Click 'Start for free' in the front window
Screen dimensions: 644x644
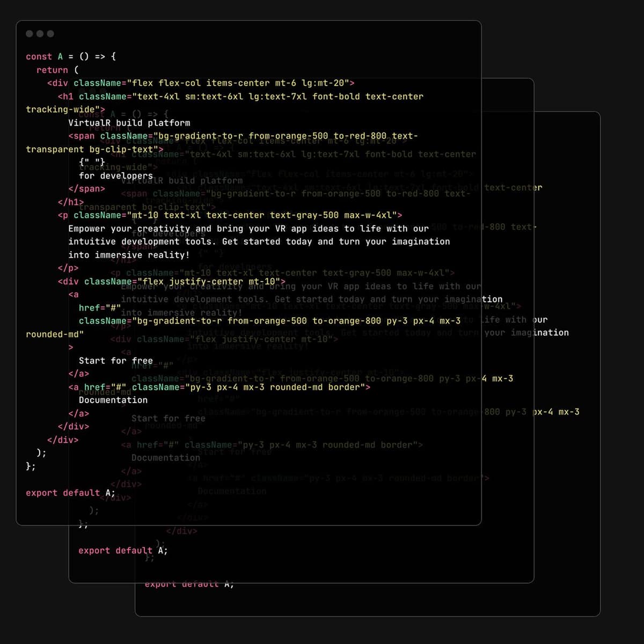(x=116, y=361)
